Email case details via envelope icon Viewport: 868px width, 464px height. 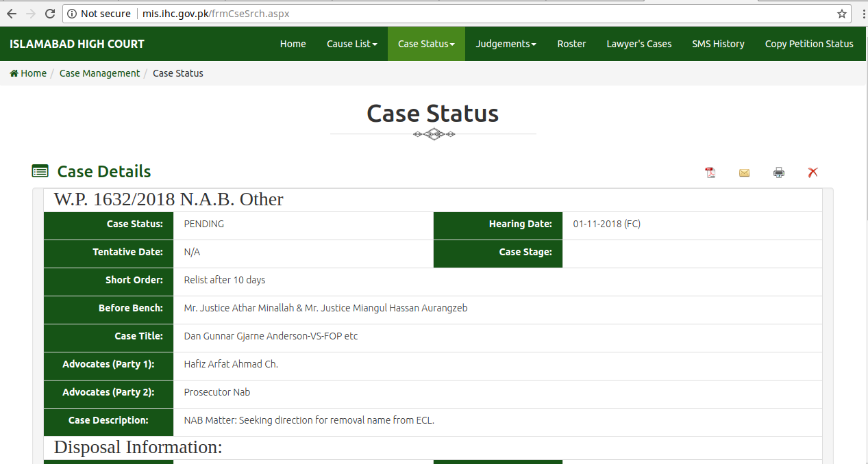[x=744, y=172]
